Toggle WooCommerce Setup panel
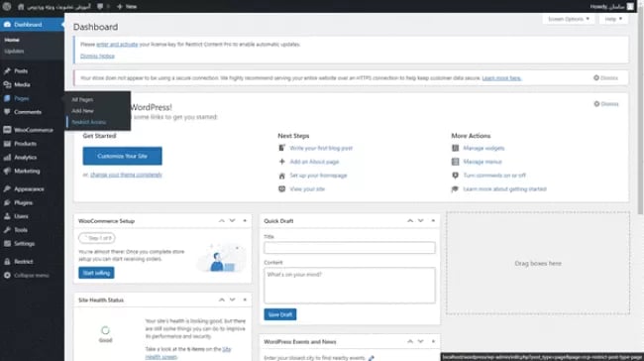The image size is (644, 361). click(245, 221)
